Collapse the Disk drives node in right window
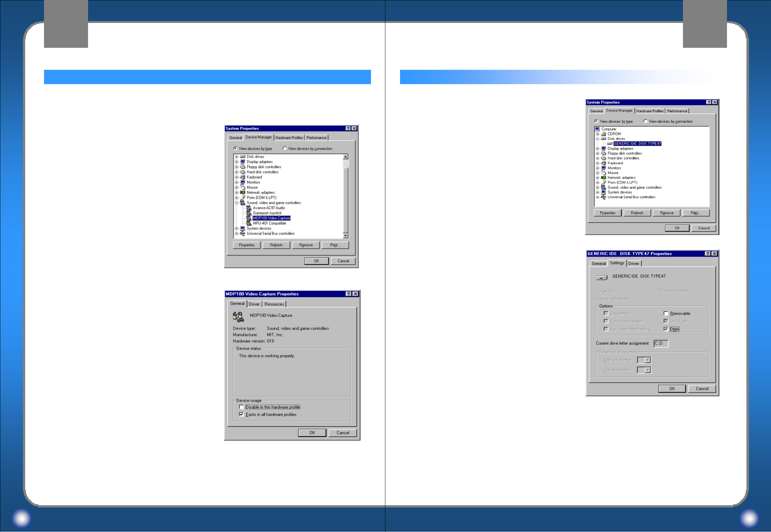Screen dimensions: 771x532 coord(597,139)
